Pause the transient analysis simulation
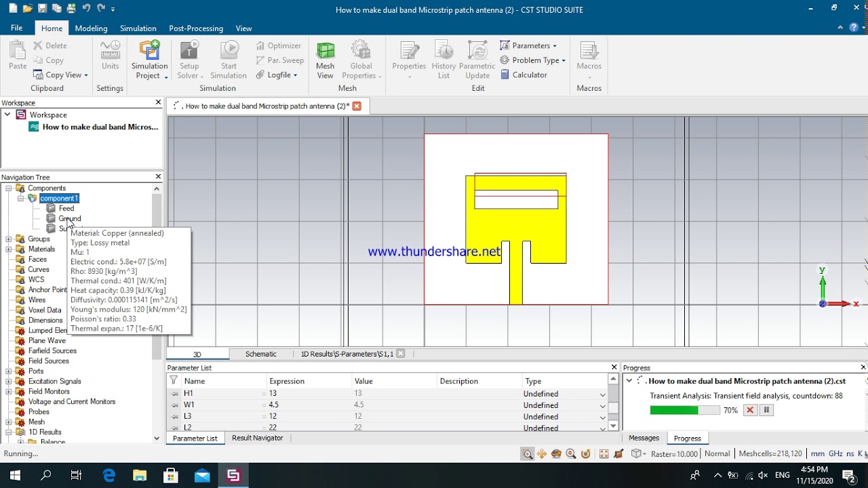The image size is (868, 488). (766, 410)
